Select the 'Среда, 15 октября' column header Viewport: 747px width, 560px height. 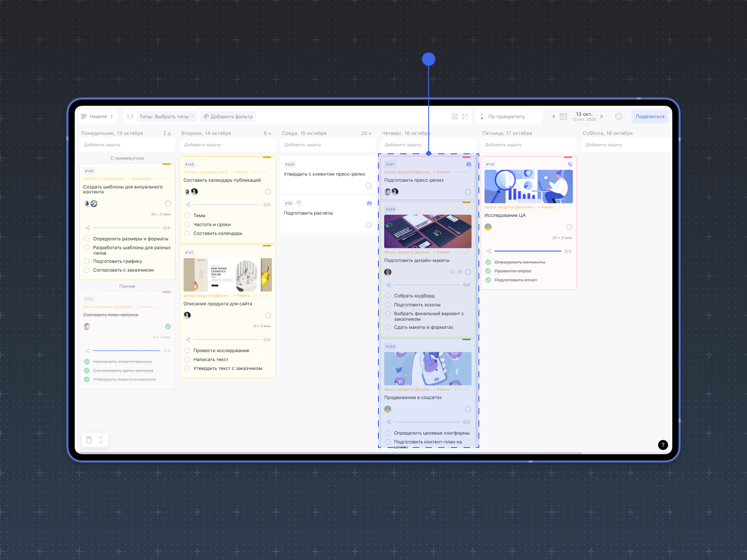pyautogui.click(x=304, y=133)
